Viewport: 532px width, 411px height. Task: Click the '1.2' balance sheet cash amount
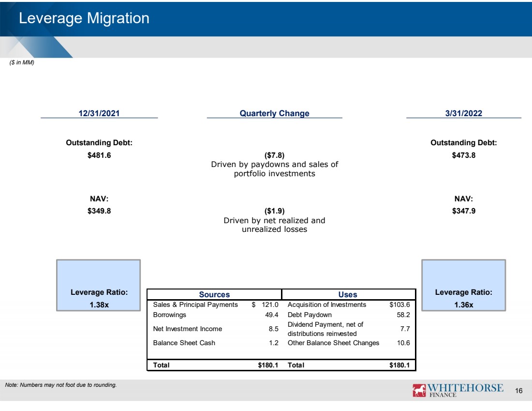tap(274, 343)
